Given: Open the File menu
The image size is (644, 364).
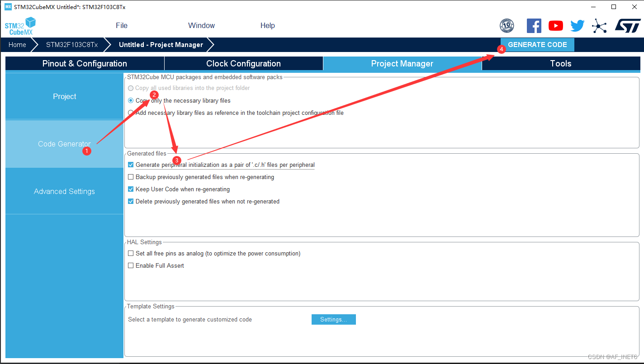Looking at the screenshot, I should pyautogui.click(x=122, y=25).
